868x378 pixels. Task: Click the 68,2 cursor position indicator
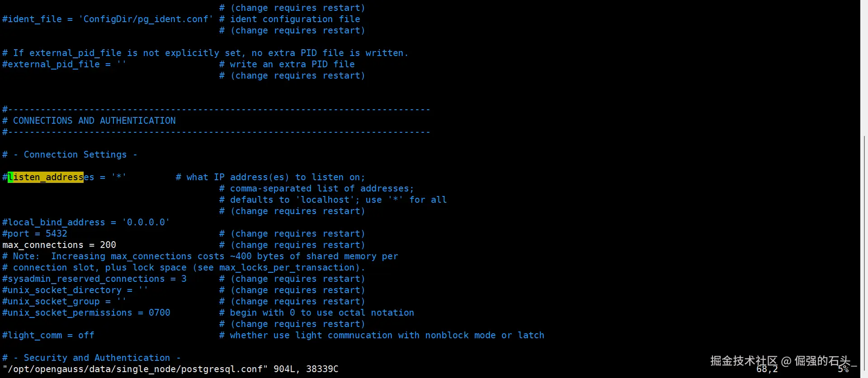tap(767, 370)
